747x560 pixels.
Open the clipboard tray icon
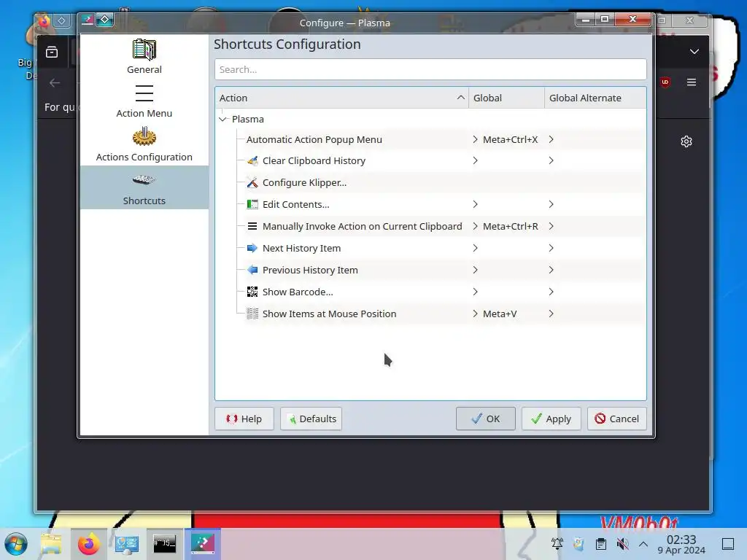tap(601, 544)
